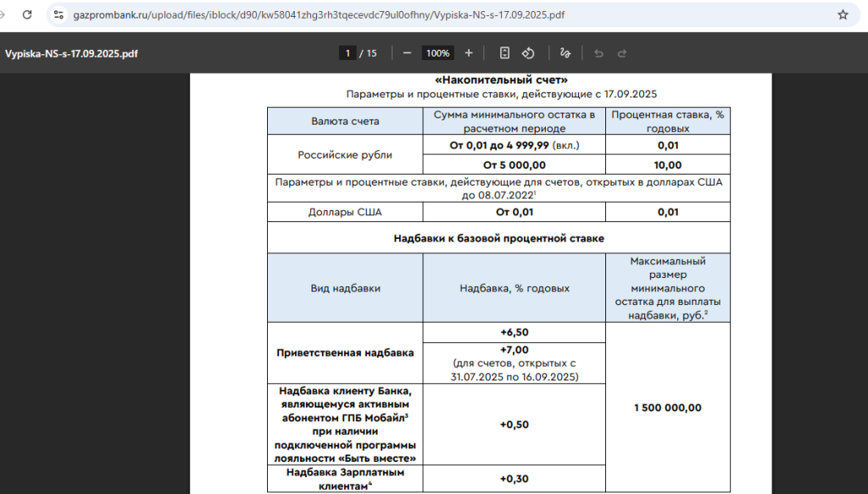Open site information icon in address bar

click(x=58, y=15)
